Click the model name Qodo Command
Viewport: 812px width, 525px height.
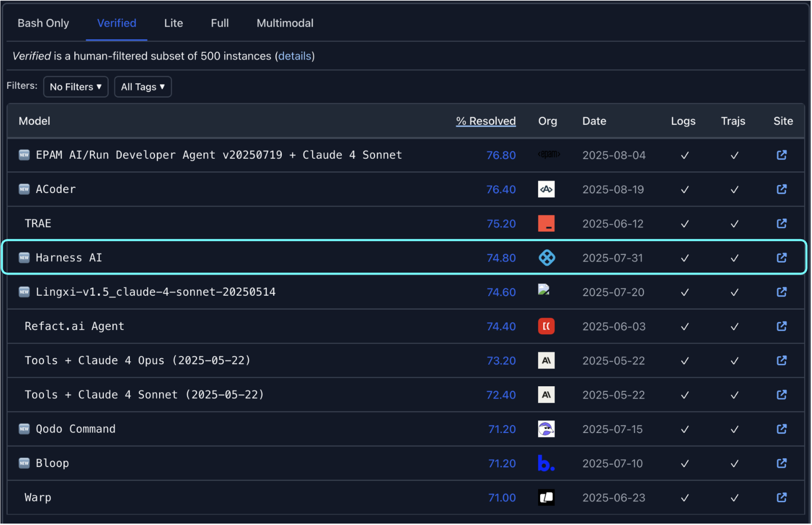(76, 429)
